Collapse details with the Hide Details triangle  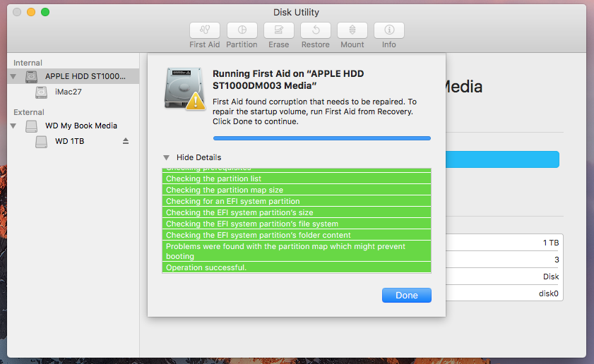click(x=166, y=157)
